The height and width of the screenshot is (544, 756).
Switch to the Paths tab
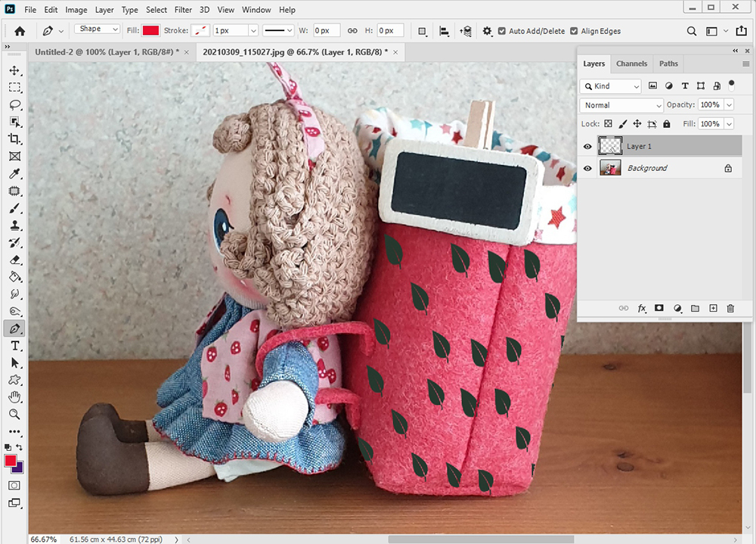[668, 64]
